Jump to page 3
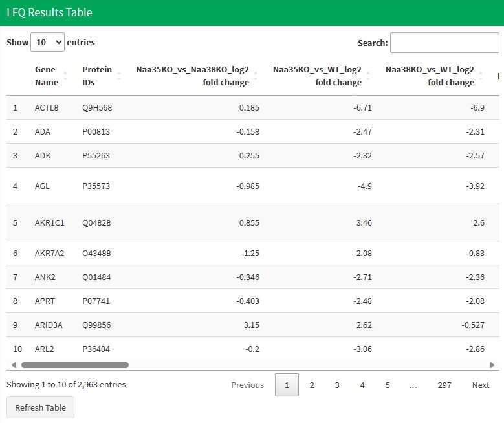Viewport: 504px width, 423px height. click(337, 385)
